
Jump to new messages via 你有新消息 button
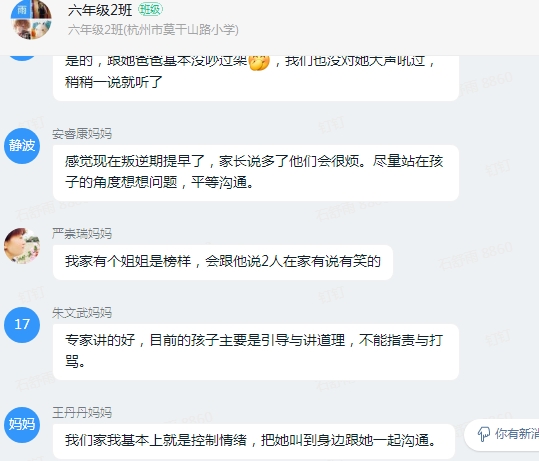click(502, 435)
